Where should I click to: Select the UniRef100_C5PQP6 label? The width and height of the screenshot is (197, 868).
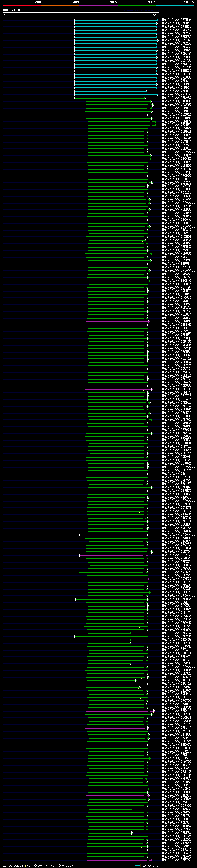[177, 156]
